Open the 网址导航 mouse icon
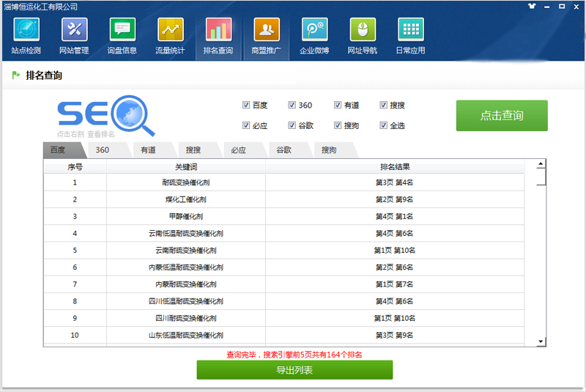Viewport: 586px width, 392px height. pyautogui.click(x=363, y=29)
